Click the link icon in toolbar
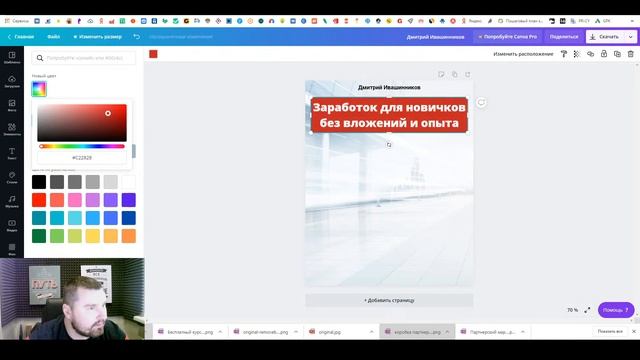The image size is (640, 360). (x=591, y=54)
